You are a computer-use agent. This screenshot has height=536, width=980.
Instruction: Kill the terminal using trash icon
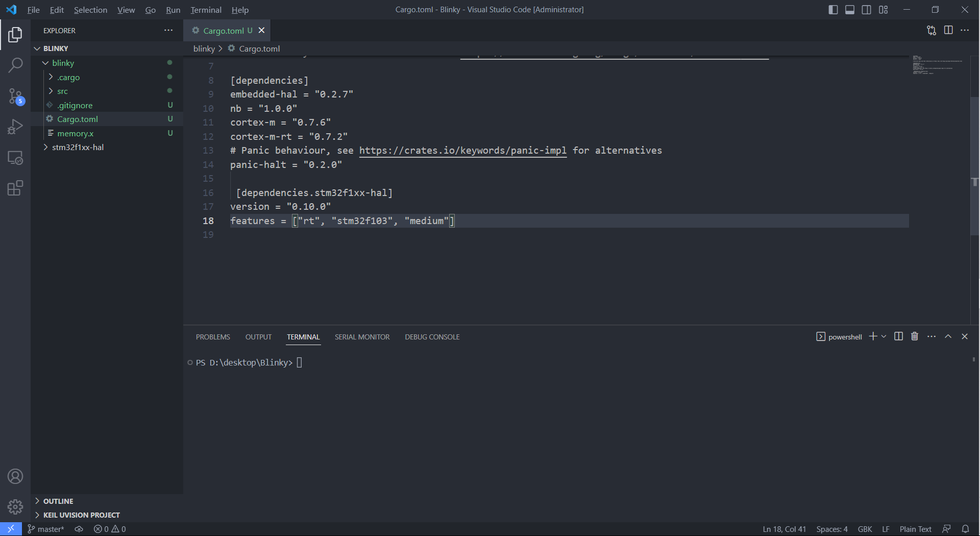coord(914,336)
